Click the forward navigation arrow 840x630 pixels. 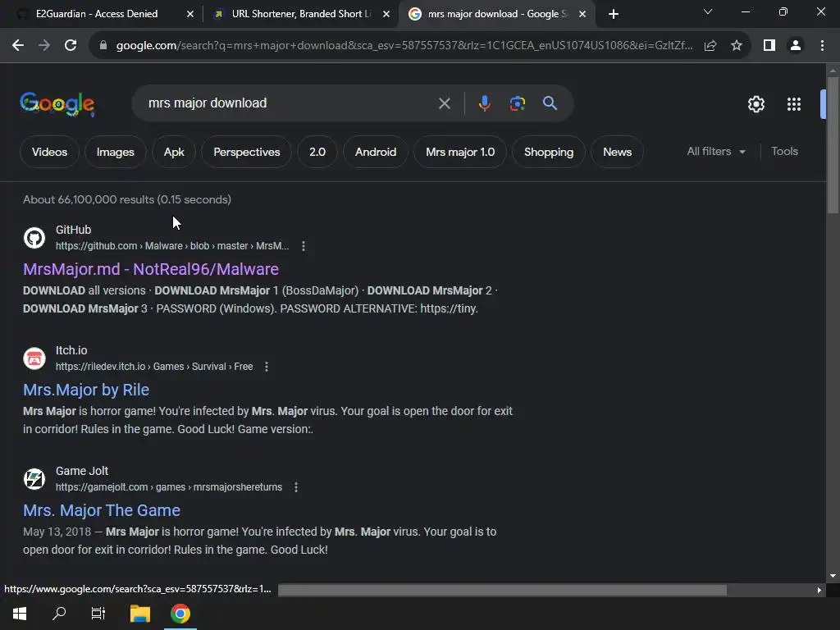(44, 46)
